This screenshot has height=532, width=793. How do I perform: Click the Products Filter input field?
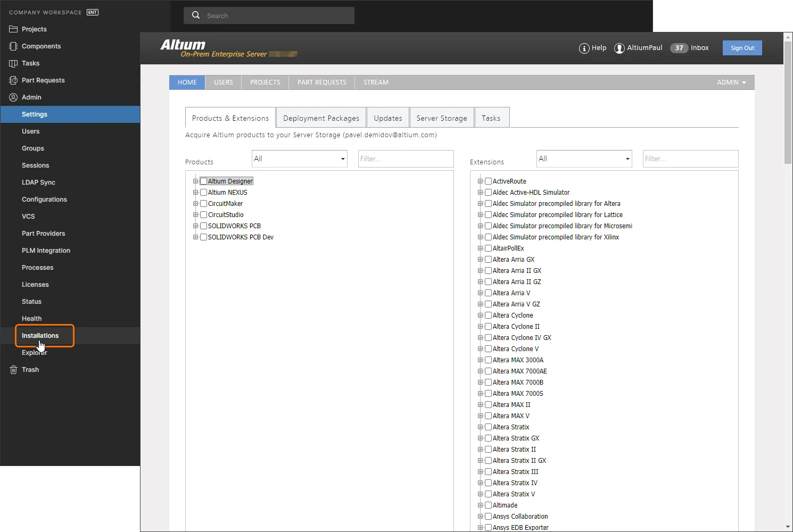tap(406, 159)
